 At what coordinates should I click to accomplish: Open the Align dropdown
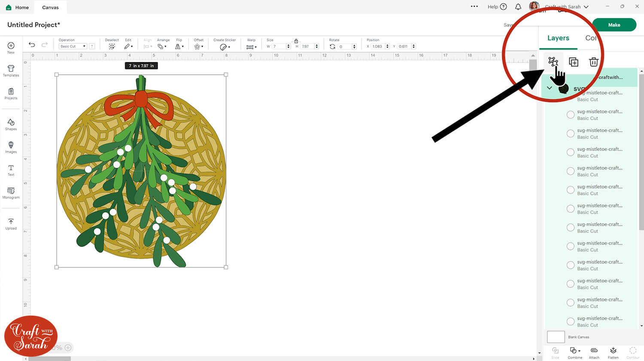(x=148, y=46)
